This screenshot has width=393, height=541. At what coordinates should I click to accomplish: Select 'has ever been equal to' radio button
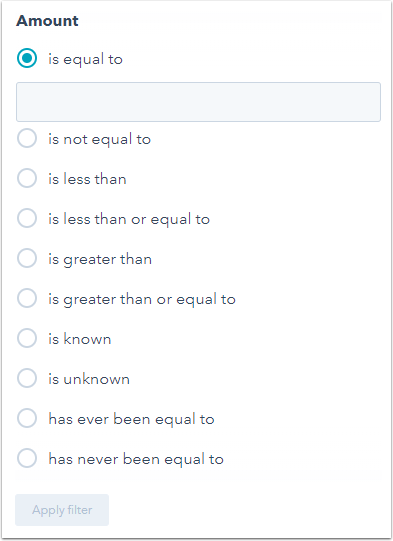point(27,419)
